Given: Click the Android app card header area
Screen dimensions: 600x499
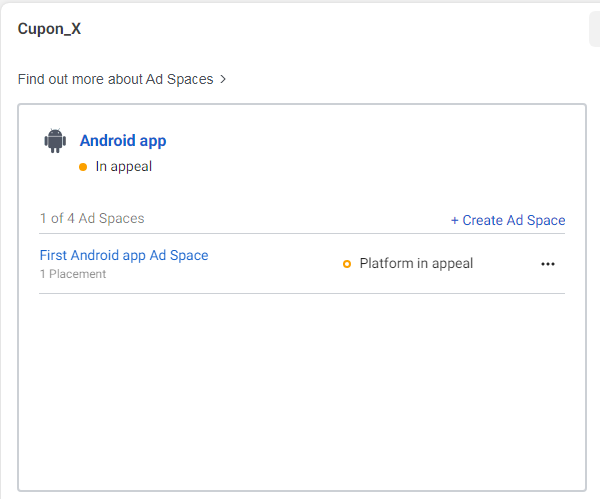Looking at the screenshot, I should 302,150.
